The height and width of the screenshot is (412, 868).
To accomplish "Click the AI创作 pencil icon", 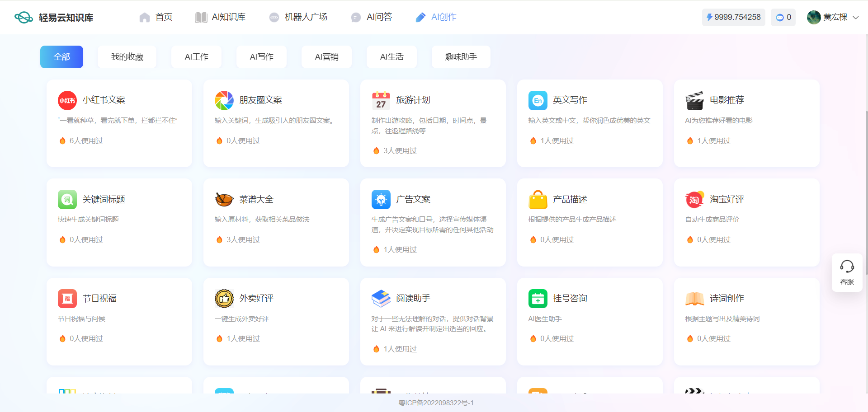I will [x=420, y=17].
